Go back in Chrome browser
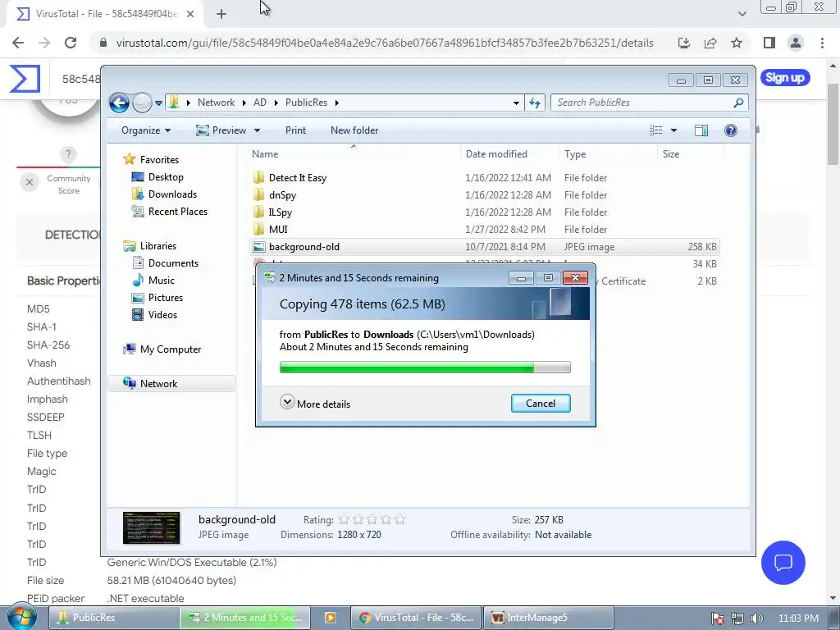The image size is (840, 630). pos(18,43)
